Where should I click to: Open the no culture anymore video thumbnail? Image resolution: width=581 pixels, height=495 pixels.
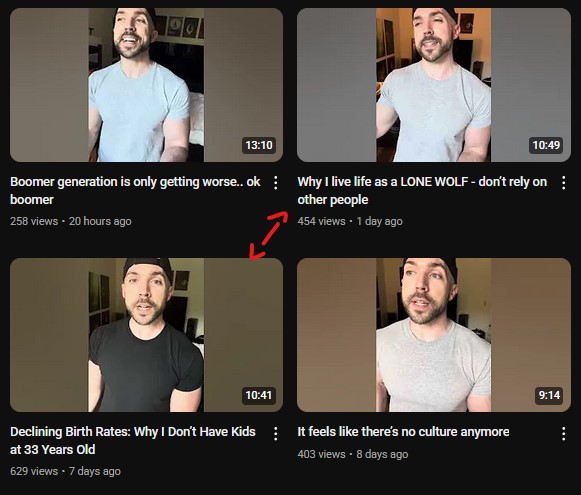[x=434, y=335]
